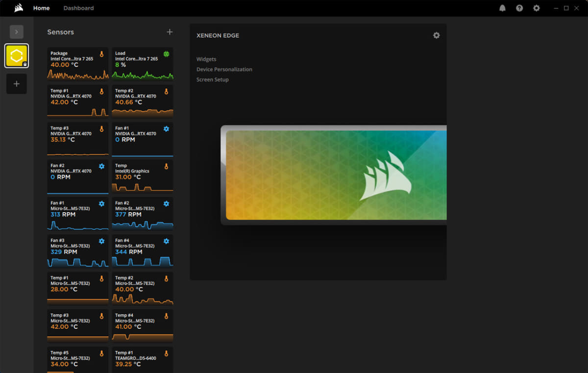This screenshot has height=373, width=588.
Task: Select the 8 % CPU load value
Action: tap(121, 65)
